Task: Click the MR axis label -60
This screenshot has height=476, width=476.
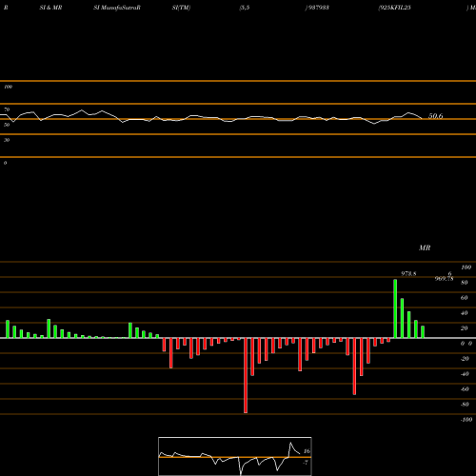Action: (x=465, y=389)
